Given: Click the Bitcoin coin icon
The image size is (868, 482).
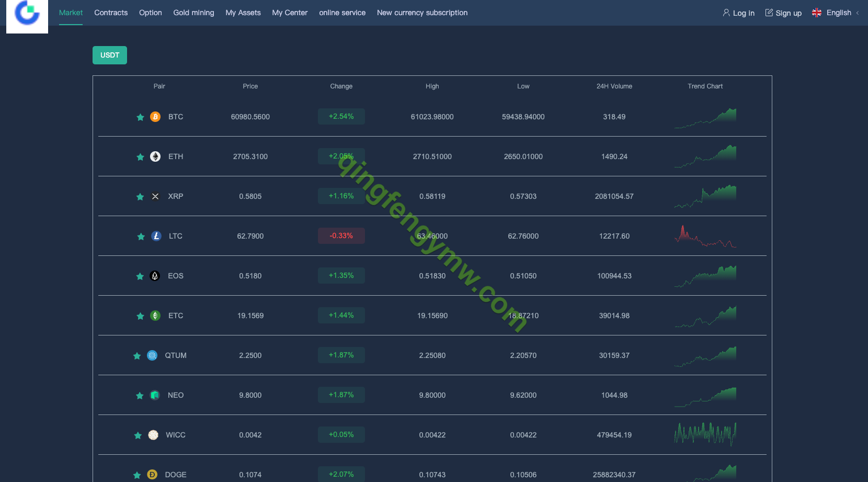Looking at the screenshot, I should click(155, 117).
